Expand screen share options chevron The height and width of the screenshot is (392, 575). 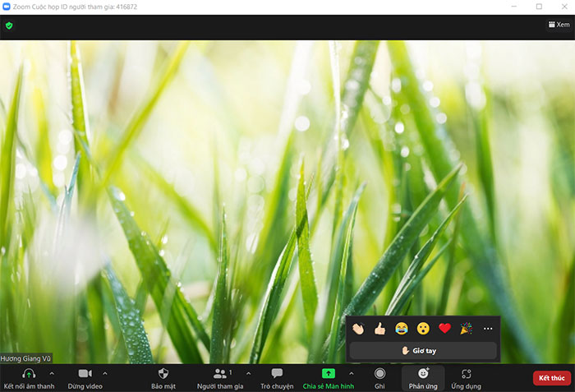[352, 373]
